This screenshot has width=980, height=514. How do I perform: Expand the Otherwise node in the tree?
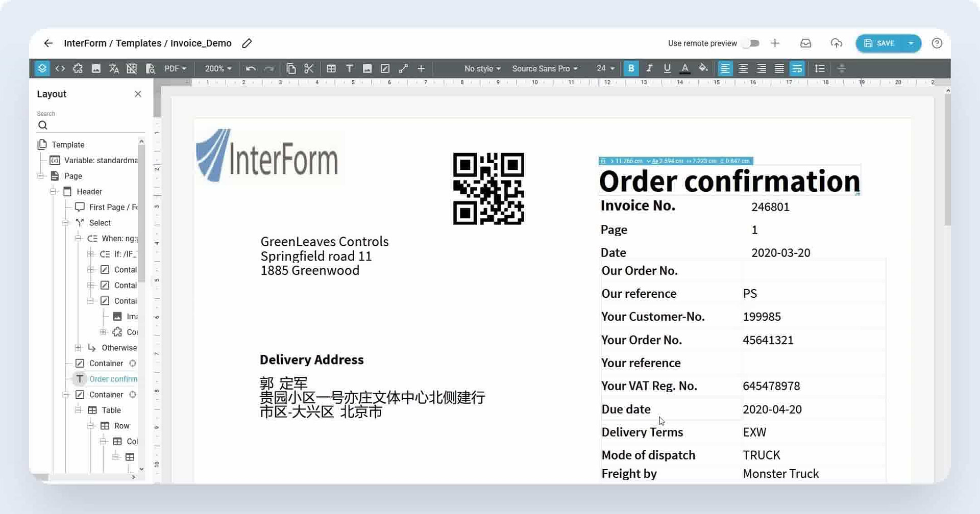[78, 348]
